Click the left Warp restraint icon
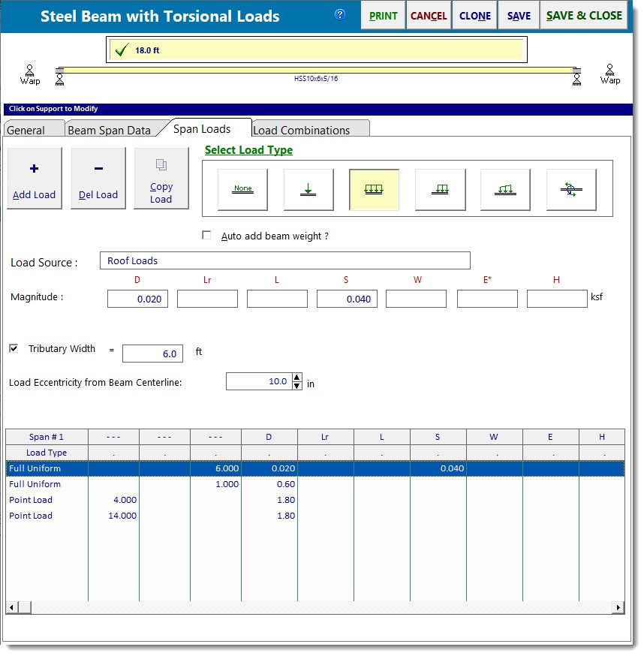The height and width of the screenshot is (656, 644). click(x=30, y=73)
